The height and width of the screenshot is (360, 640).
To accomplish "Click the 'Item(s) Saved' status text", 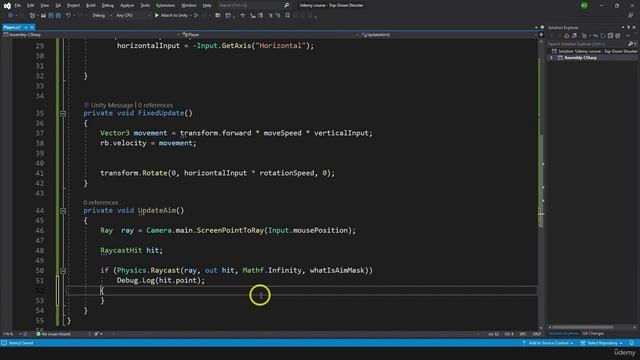I will click(21, 343).
